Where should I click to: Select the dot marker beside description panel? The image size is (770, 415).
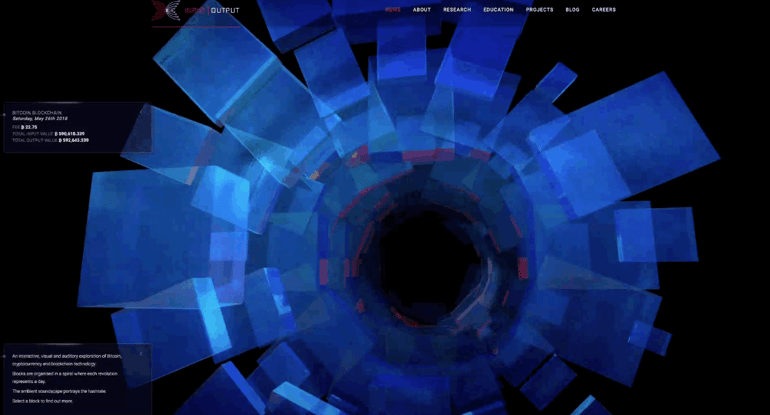[x=4, y=356]
